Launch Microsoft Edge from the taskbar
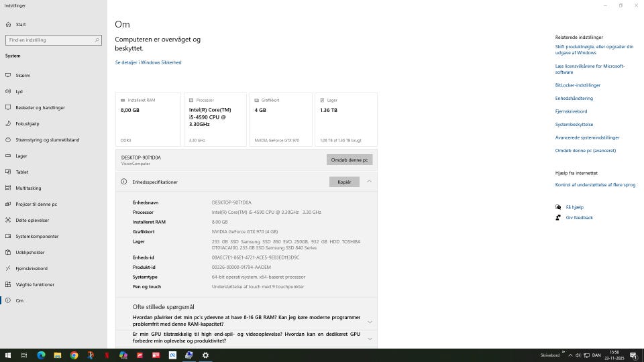644x362 pixels. (41, 355)
